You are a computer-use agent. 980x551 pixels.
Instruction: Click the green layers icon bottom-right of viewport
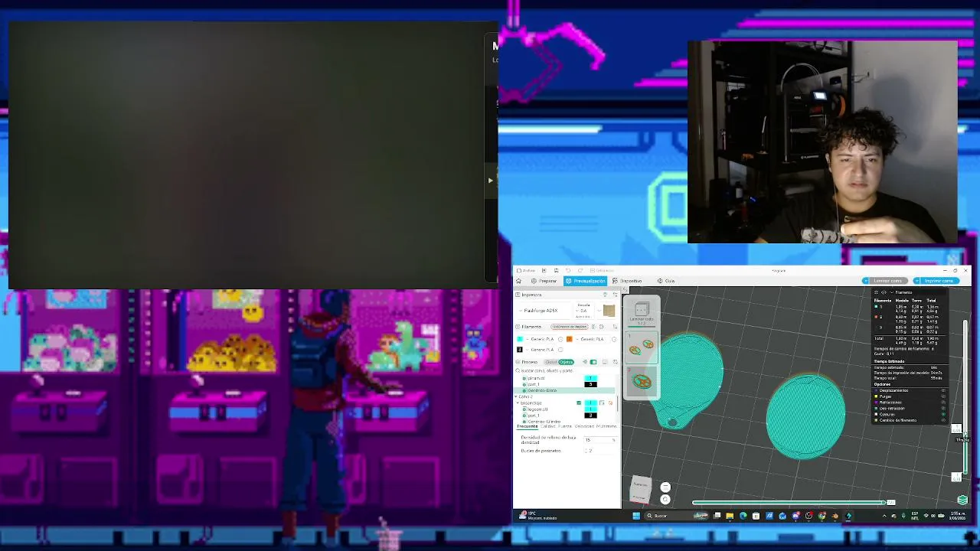pos(962,500)
